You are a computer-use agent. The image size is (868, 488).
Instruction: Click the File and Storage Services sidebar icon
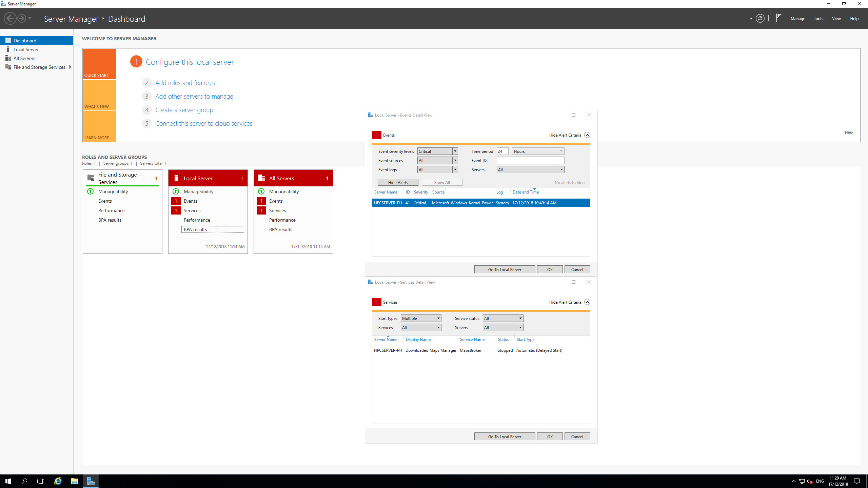click(8, 67)
